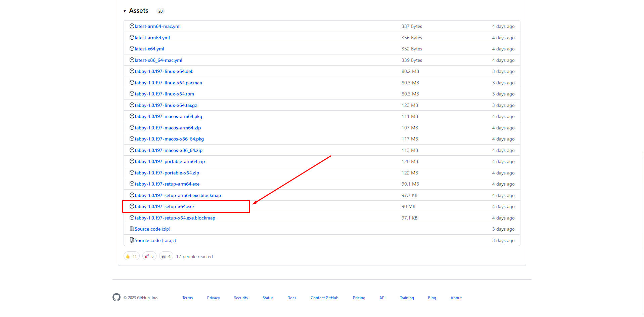
Task: Open the Pricing footer link
Action: (359, 298)
